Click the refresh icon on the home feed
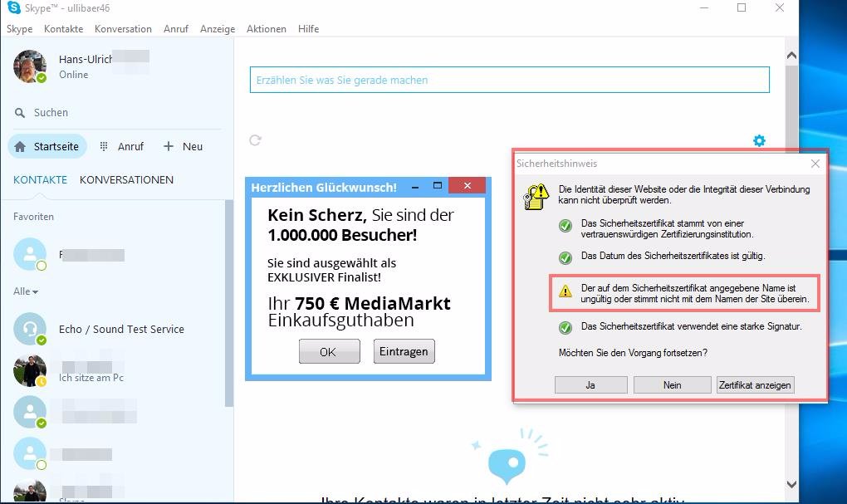This screenshot has height=504, width=847. [x=255, y=140]
